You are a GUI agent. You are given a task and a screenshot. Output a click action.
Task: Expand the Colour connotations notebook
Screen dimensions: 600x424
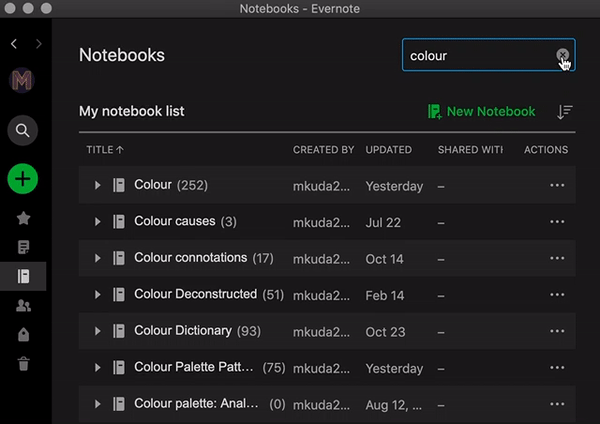click(97, 258)
